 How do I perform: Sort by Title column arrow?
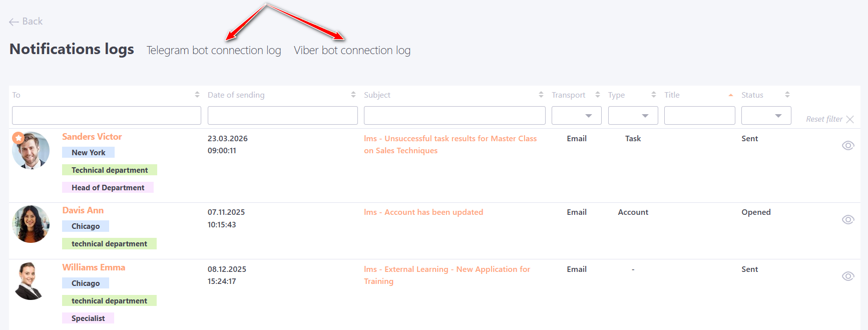tap(730, 95)
